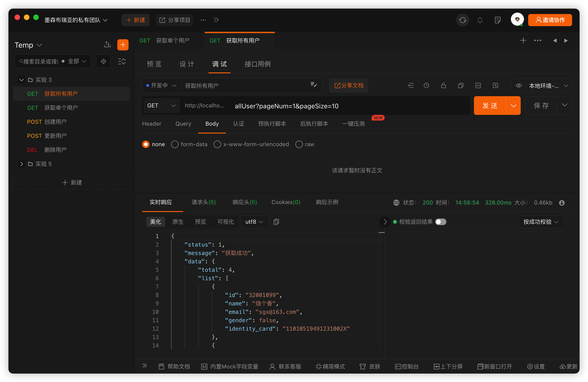Select x-www-form-urlencoded radio option
Image resolution: width=588 pixels, height=382 pixels.
(217, 144)
